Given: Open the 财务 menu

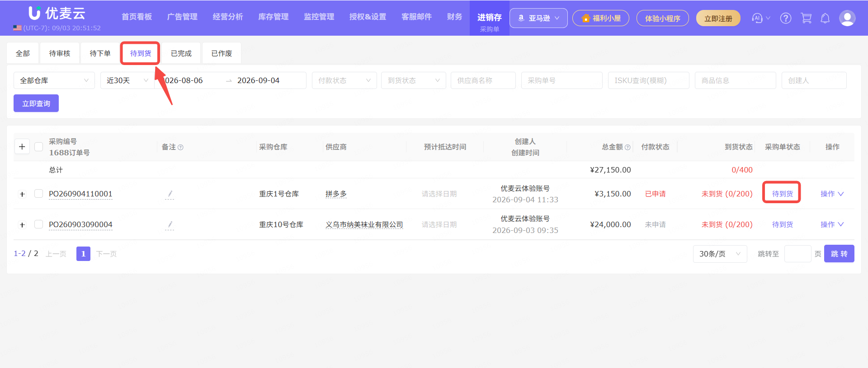Looking at the screenshot, I should [x=455, y=17].
